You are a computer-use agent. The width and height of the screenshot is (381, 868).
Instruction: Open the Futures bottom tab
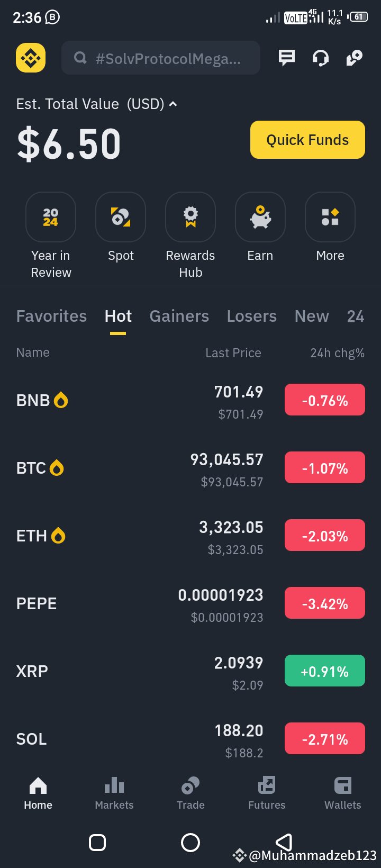pos(267,794)
